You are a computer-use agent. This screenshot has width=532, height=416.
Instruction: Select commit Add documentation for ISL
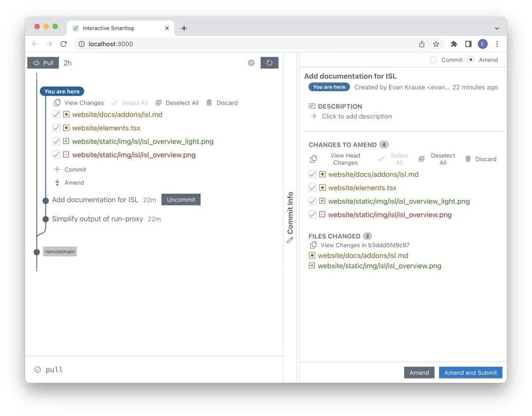[x=95, y=200]
